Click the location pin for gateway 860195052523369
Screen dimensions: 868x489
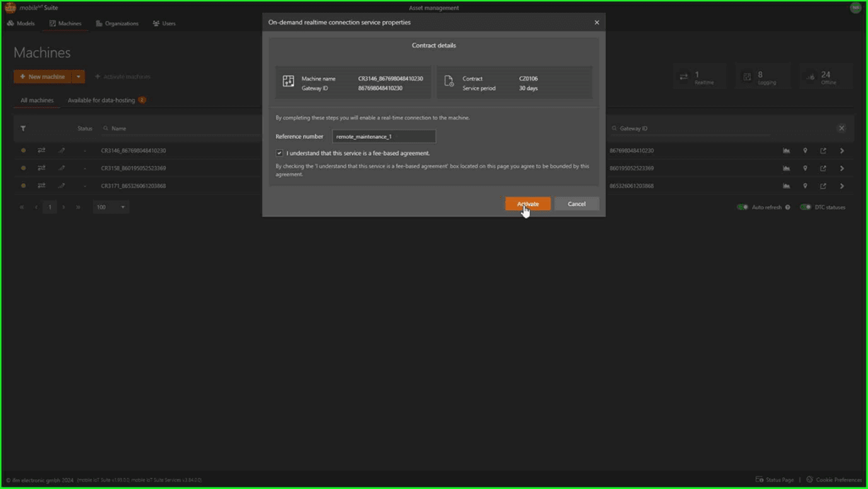tap(805, 168)
